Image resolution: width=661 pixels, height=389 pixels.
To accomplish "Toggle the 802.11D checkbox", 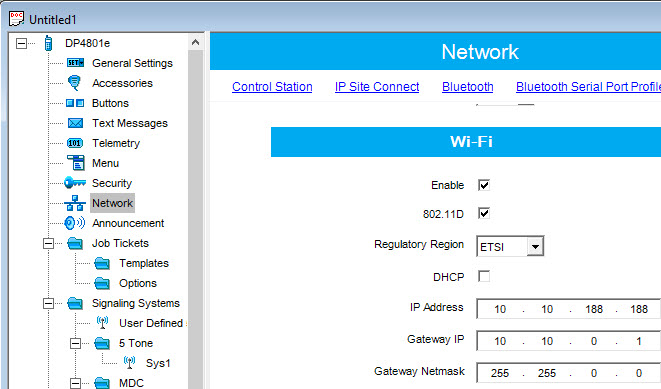I will point(484,213).
